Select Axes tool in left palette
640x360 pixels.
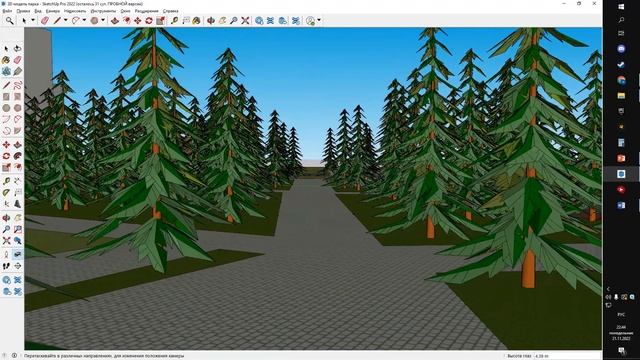[6, 204]
